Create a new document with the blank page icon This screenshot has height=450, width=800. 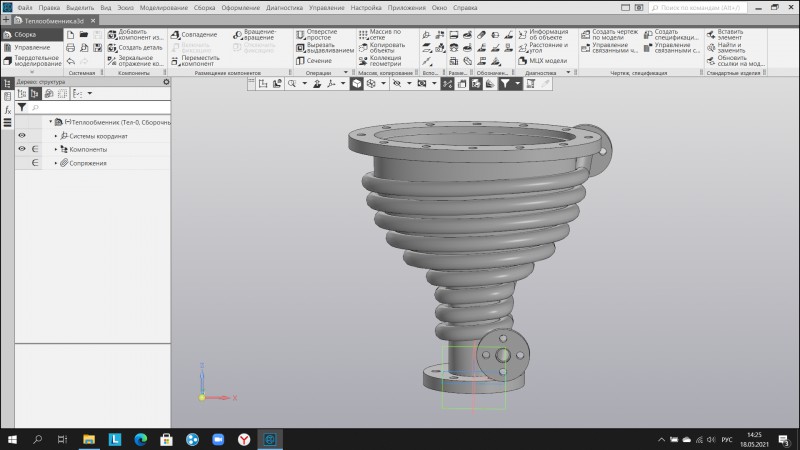click(70, 35)
